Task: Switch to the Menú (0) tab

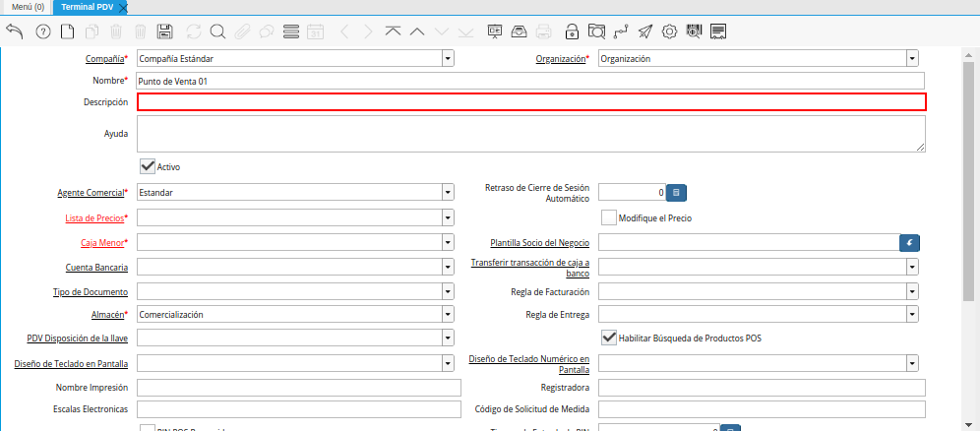Action: click(x=27, y=7)
